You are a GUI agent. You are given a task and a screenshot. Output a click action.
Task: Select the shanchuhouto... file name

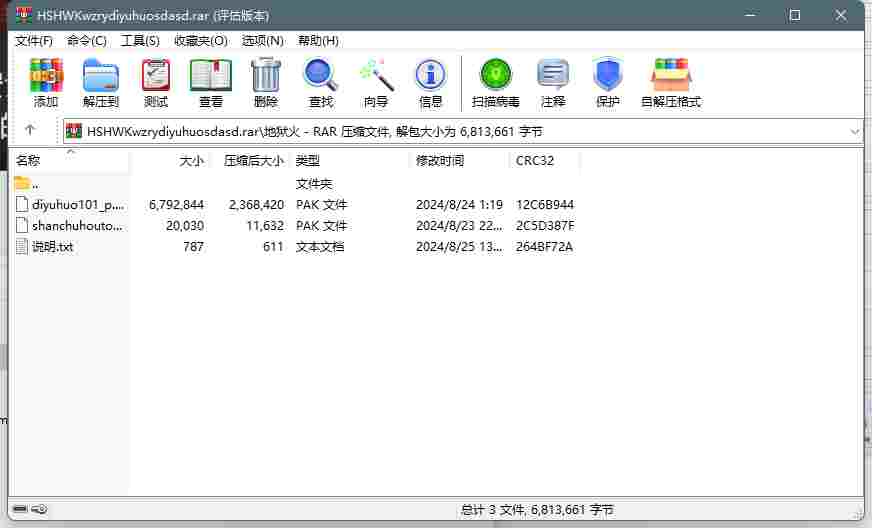[x=77, y=226]
